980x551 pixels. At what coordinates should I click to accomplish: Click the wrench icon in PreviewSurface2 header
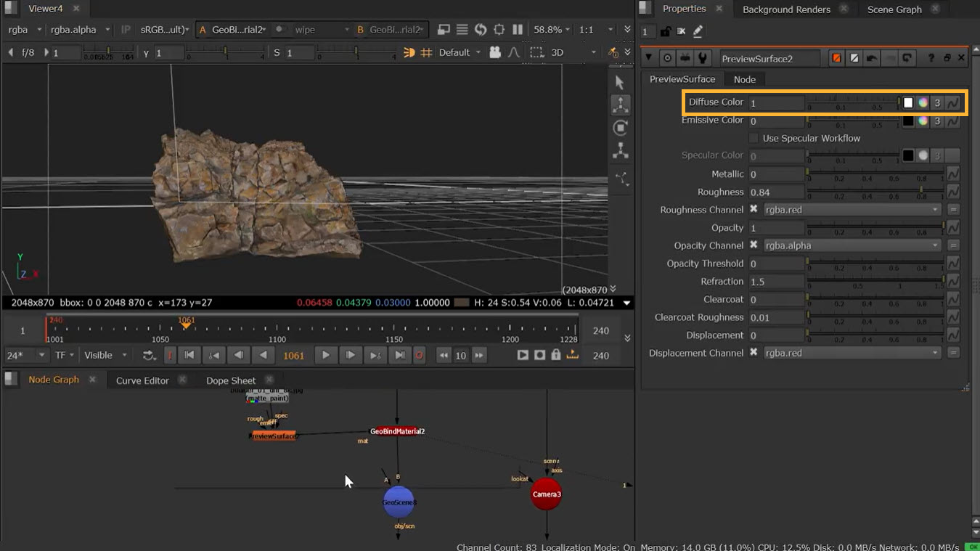(x=702, y=58)
